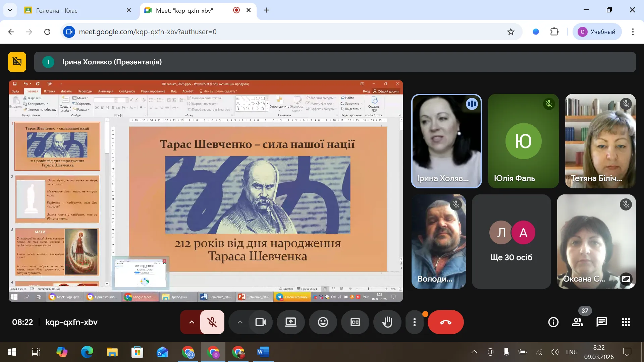Click the Ще 30 осіб participants tile

(x=511, y=241)
